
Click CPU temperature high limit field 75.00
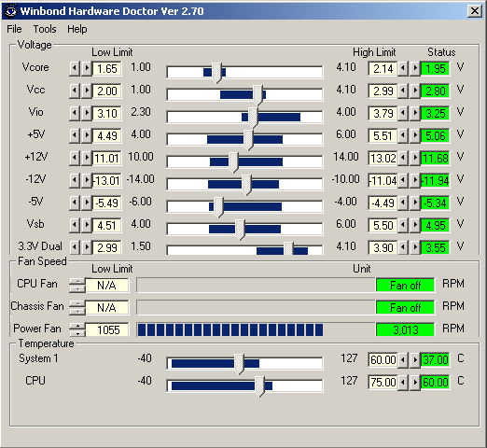[383, 382]
